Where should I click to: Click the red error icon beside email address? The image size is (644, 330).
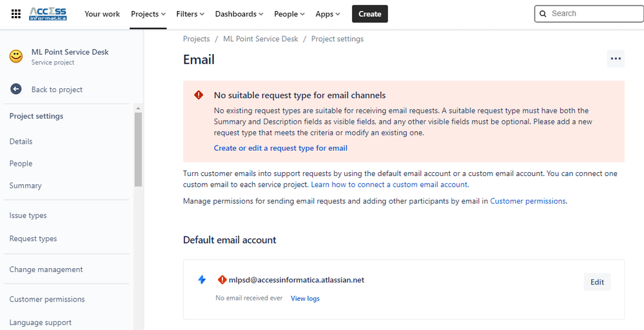[222, 280]
